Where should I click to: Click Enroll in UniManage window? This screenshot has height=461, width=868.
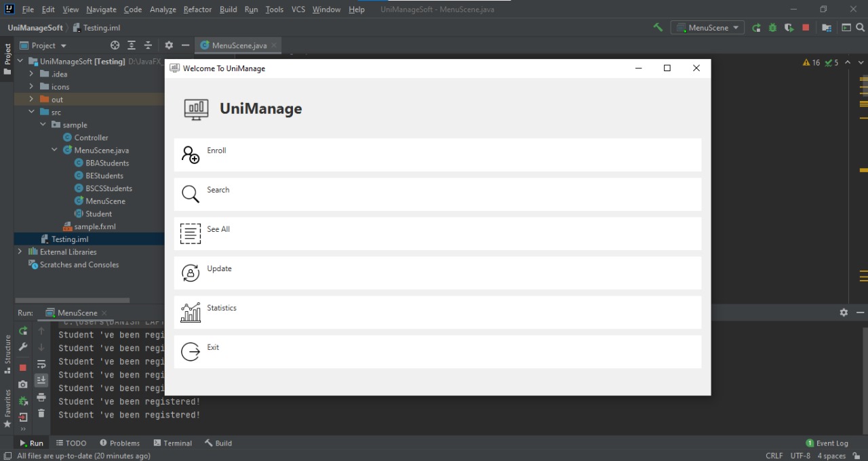[437, 155]
